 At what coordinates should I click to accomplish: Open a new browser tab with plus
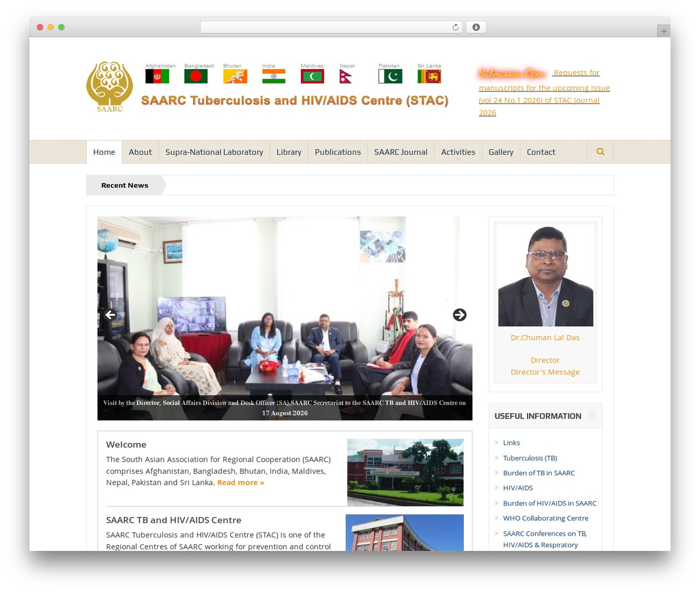[663, 31]
